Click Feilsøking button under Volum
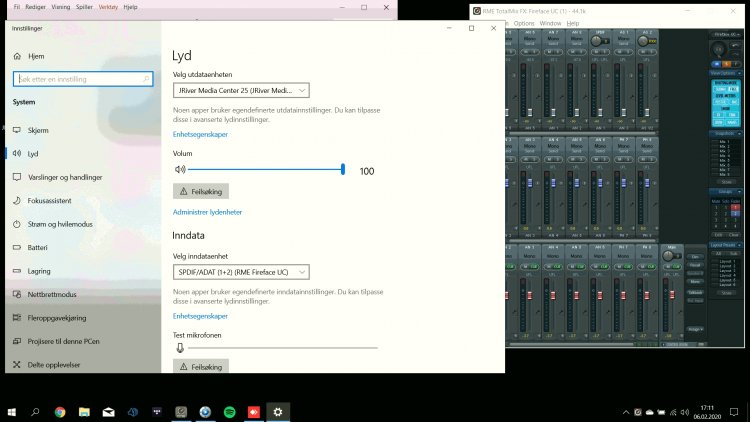The width and height of the screenshot is (750, 422). [x=201, y=191]
